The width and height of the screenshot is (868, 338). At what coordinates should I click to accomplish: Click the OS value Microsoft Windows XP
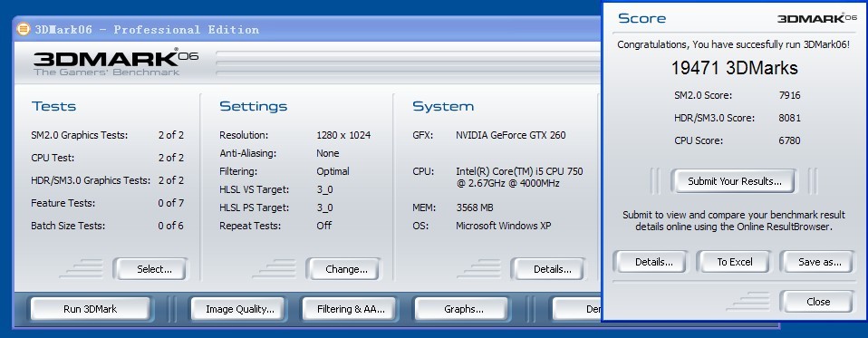(x=503, y=226)
